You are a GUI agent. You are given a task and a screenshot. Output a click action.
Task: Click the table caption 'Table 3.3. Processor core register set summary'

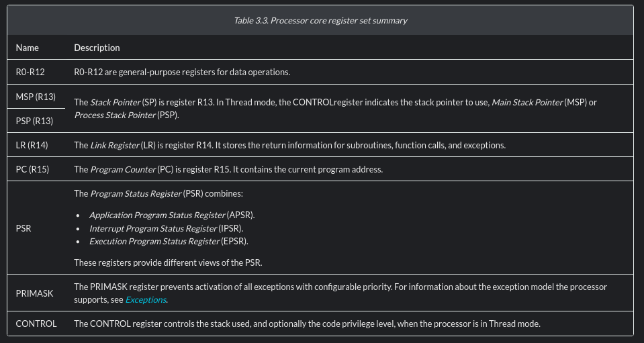click(320, 21)
